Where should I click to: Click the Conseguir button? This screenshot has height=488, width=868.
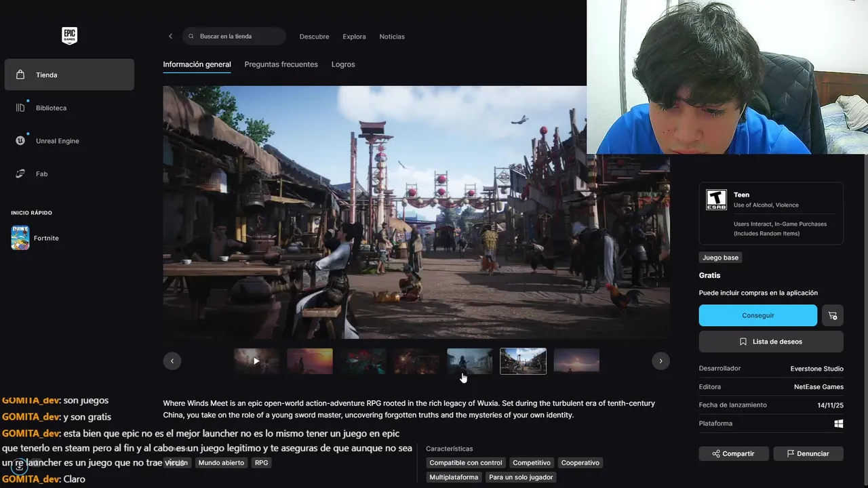tap(758, 315)
